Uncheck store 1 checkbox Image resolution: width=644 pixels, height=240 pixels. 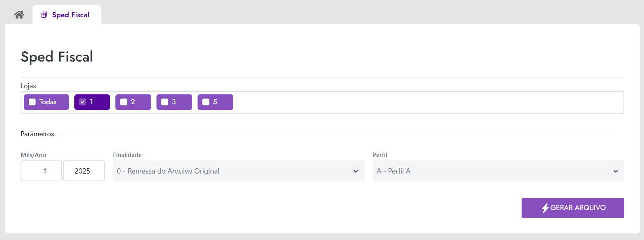83,102
